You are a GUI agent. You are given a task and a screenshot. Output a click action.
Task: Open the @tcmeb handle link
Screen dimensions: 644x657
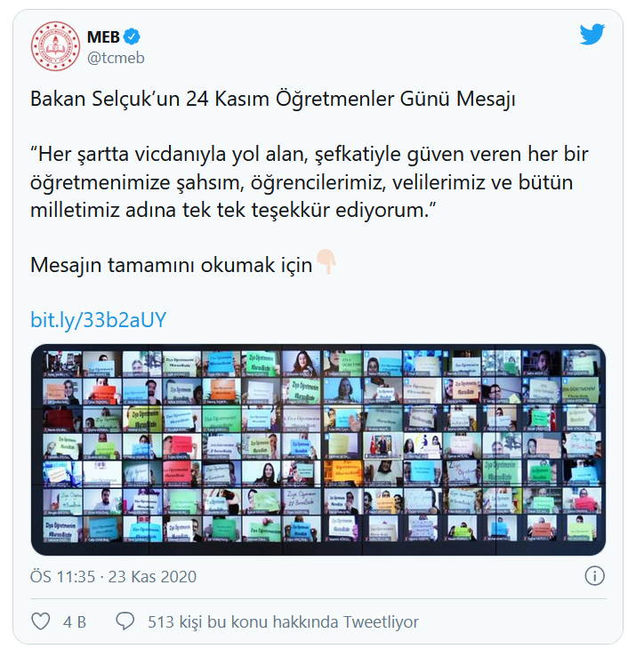116,58
